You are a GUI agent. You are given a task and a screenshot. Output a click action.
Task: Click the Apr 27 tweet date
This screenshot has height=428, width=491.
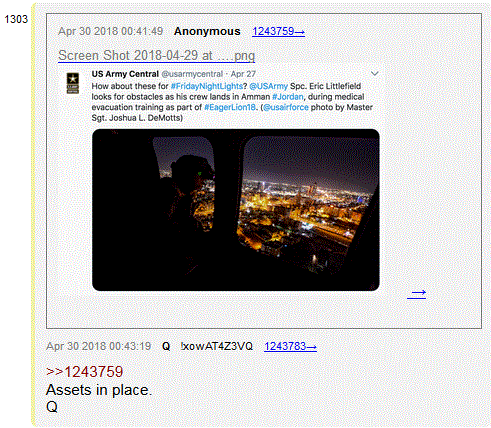point(243,74)
